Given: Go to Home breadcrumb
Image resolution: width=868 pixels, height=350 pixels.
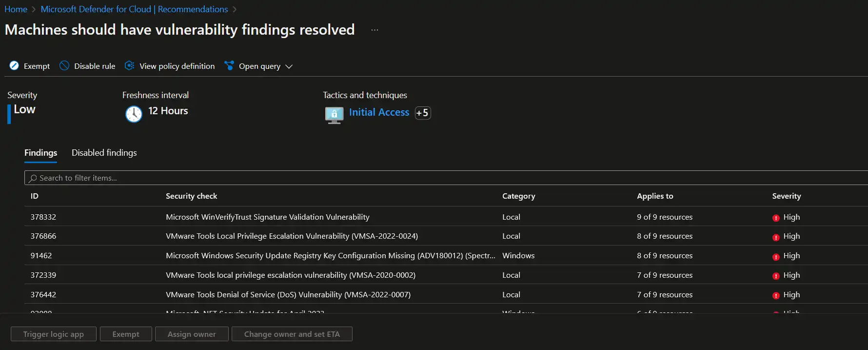Looking at the screenshot, I should click(x=16, y=9).
